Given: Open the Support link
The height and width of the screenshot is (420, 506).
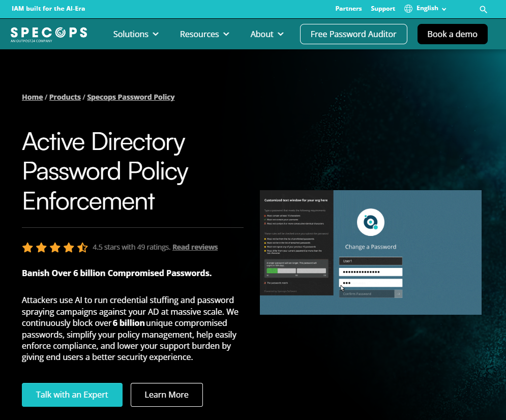Looking at the screenshot, I should 383,9.
